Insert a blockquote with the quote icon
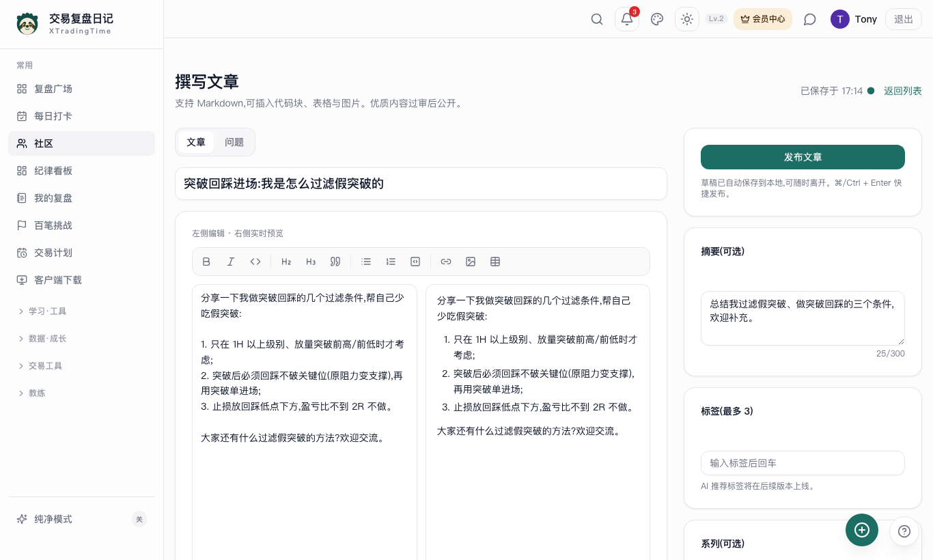Image resolution: width=933 pixels, height=560 pixels. (x=335, y=262)
